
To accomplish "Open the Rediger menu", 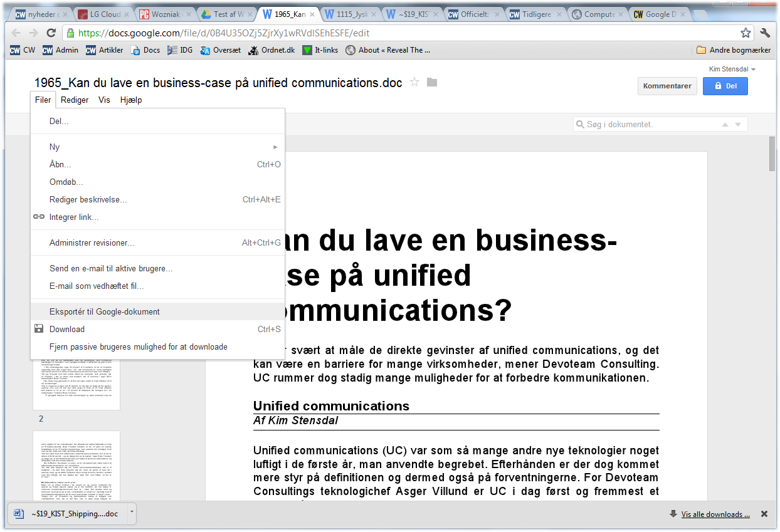I will pos(74,100).
